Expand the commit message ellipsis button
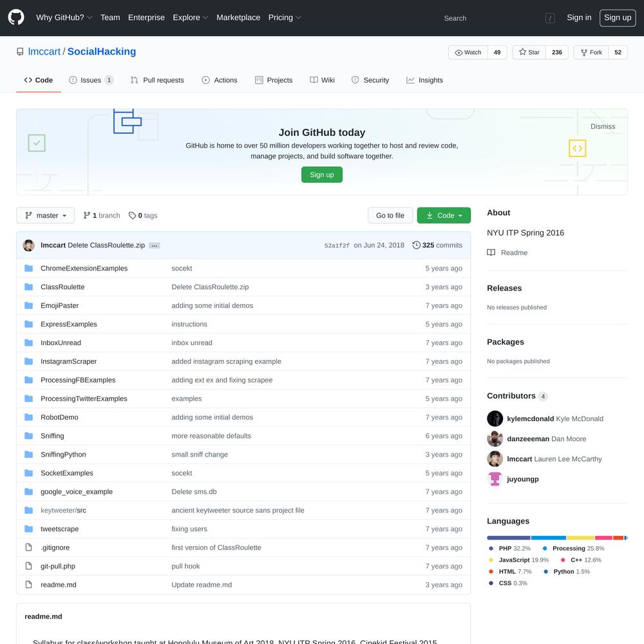This screenshot has width=644, height=644. 155,245
